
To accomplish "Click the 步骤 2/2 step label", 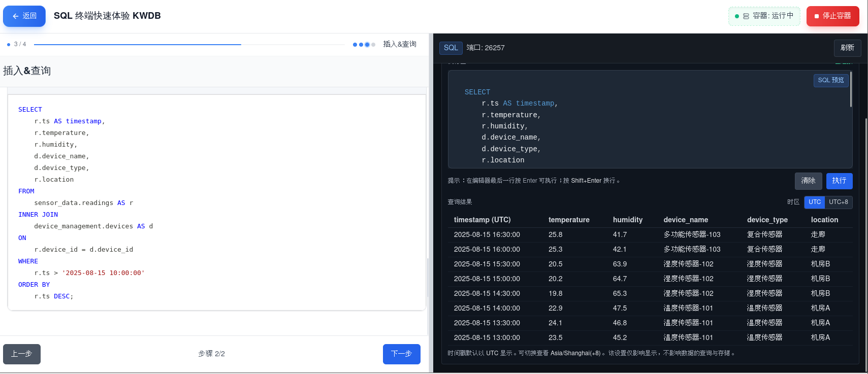I will point(211,354).
